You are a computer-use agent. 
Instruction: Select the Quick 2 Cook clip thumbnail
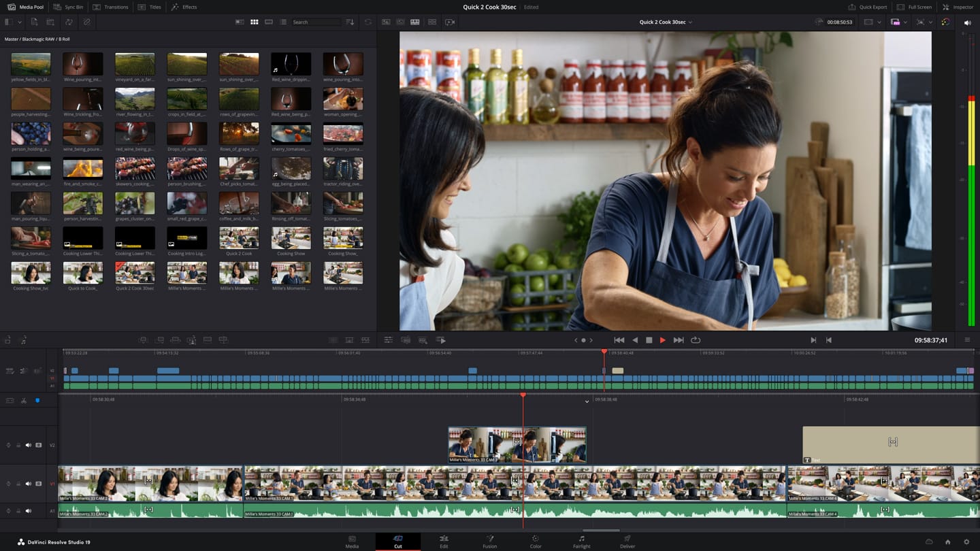coord(238,237)
